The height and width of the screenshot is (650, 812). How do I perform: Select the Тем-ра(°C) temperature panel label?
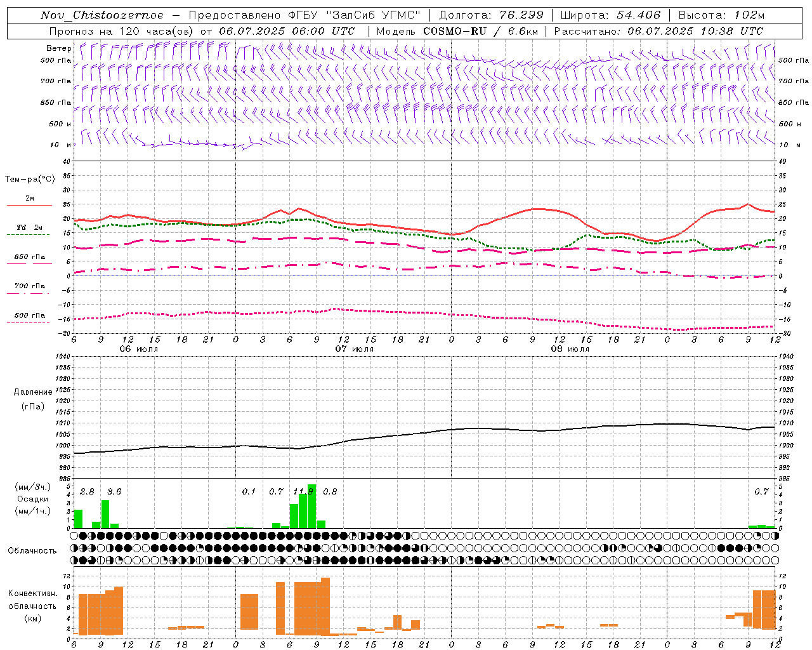click(30, 180)
